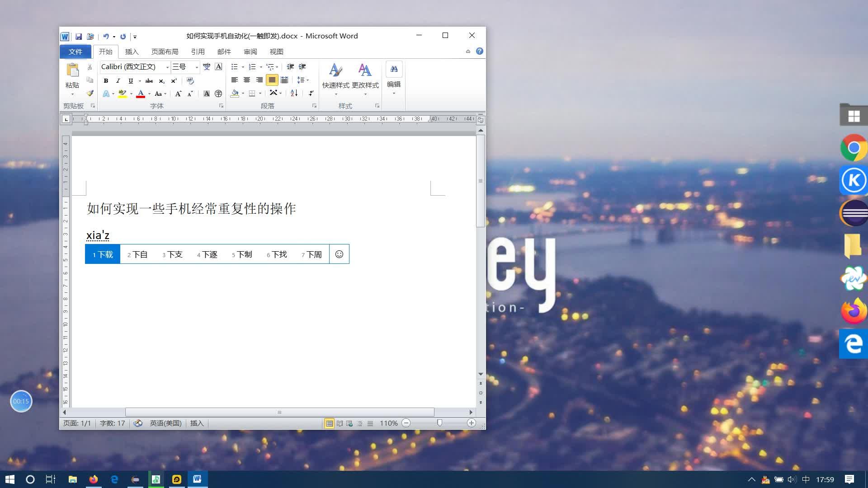Open the highlight color dropdown arrow
868x488 pixels.
click(131, 94)
